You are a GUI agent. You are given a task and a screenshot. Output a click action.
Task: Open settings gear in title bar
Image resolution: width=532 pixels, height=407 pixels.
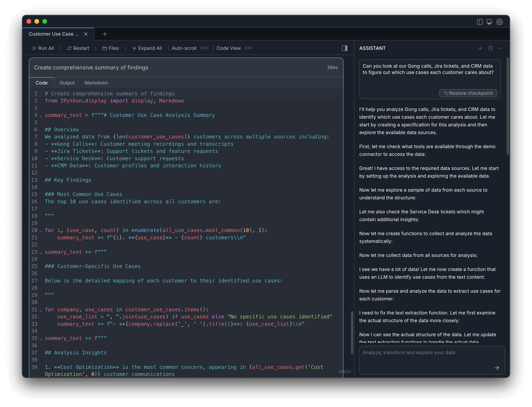(x=499, y=22)
